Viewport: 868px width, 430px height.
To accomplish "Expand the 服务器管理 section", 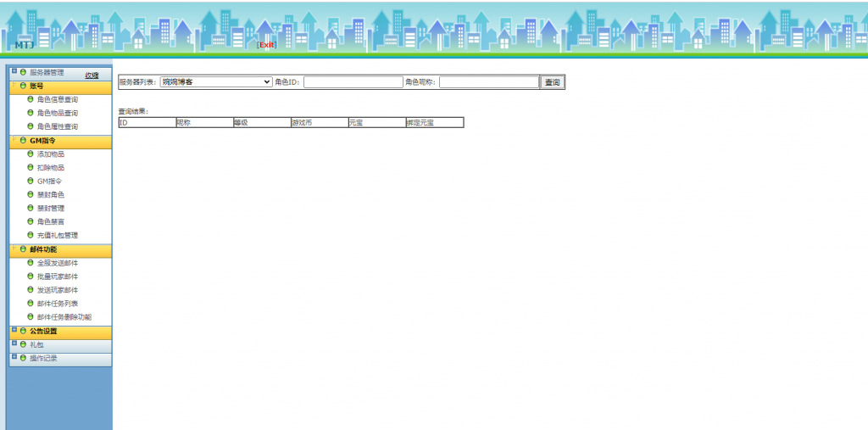I will 47,73.
